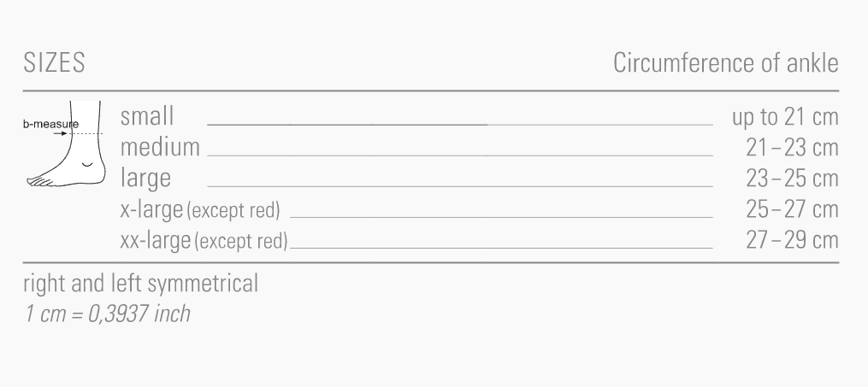
Task: Click the right and left symmetrical note
Action: tap(141, 284)
